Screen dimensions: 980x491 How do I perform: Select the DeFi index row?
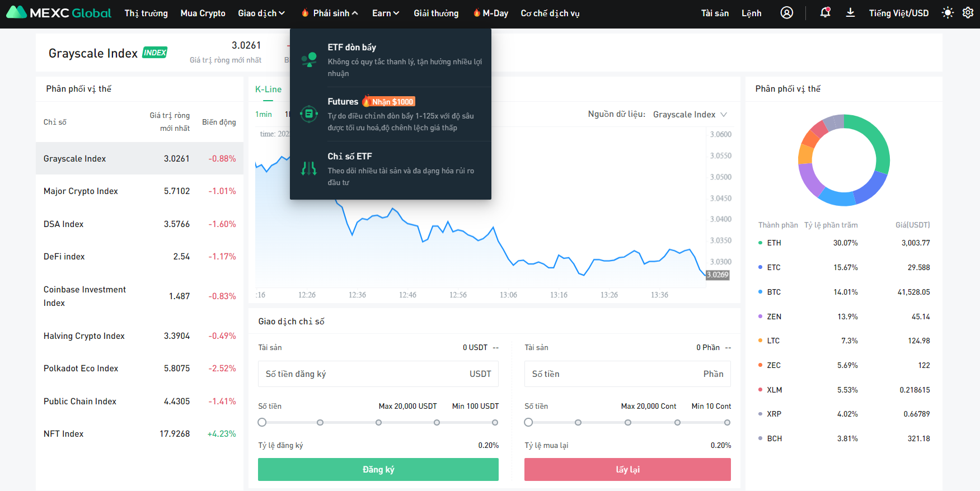tap(139, 256)
